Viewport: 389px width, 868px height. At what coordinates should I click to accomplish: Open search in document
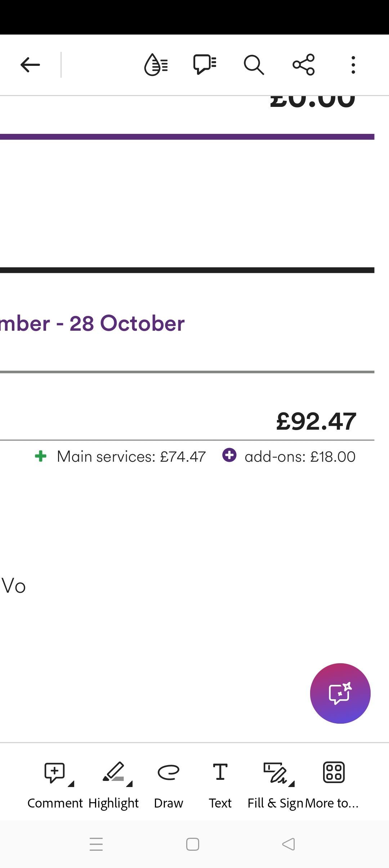(x=254, y=65)
